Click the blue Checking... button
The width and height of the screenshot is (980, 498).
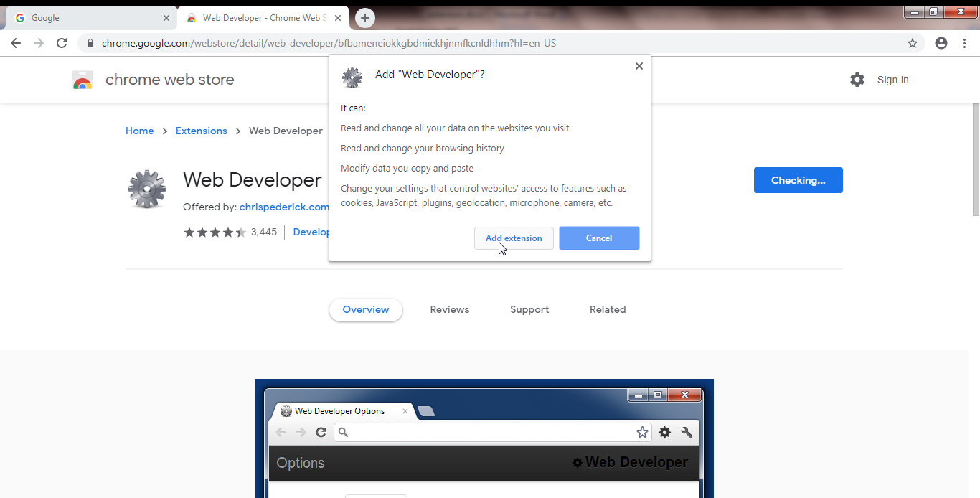coord(798,180)
